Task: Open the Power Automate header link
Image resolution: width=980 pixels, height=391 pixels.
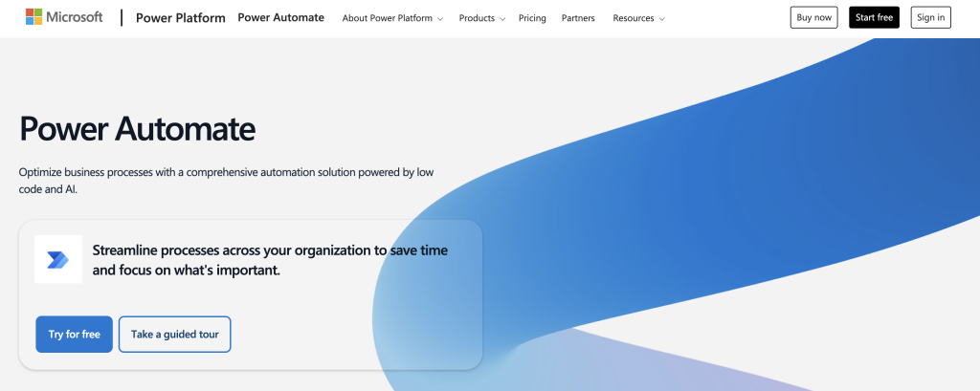Action: click(280, 17)
